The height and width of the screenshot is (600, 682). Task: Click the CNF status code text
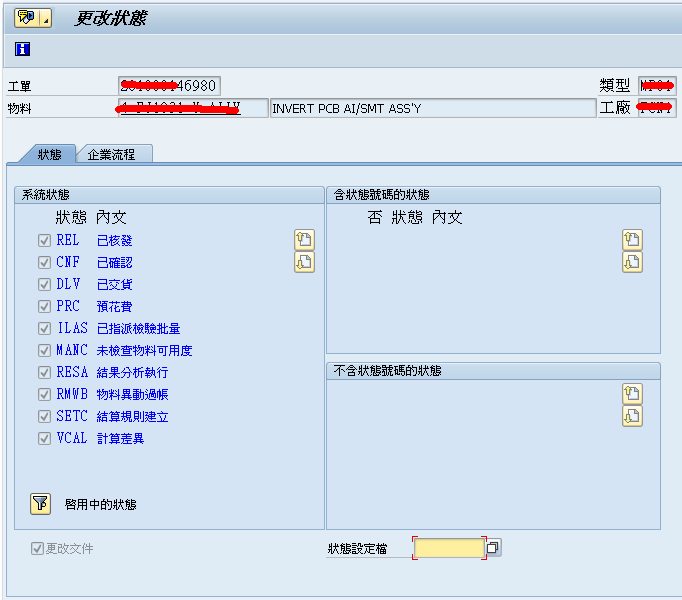tap(68, 262)
